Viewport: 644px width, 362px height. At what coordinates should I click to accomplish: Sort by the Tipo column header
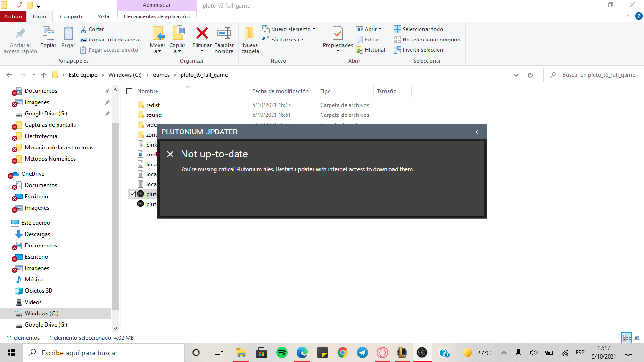click(325, 91)
